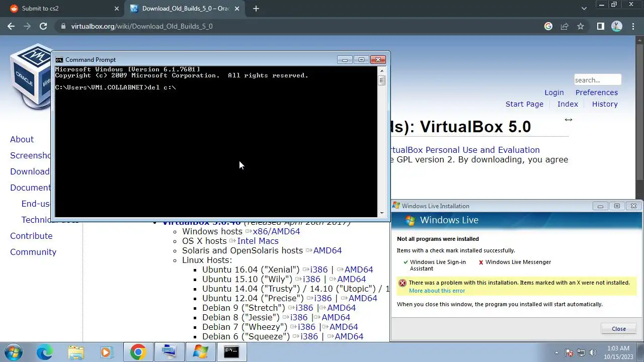Click the Windows Live Messenger failed item

tap(515, 262)
